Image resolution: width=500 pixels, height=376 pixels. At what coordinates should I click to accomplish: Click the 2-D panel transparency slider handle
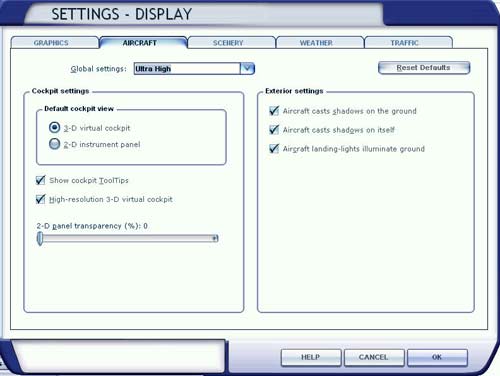point(40,239)
